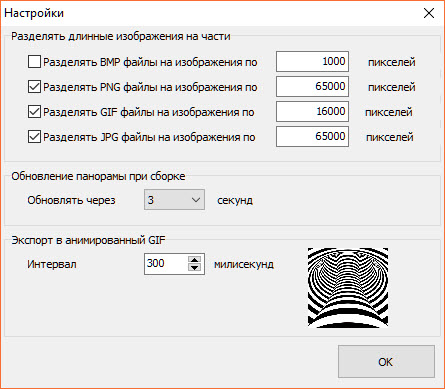Click 'пикселей' text in the BMP row
This screenshot has height=389, width=445.
(x=392, y=62)
